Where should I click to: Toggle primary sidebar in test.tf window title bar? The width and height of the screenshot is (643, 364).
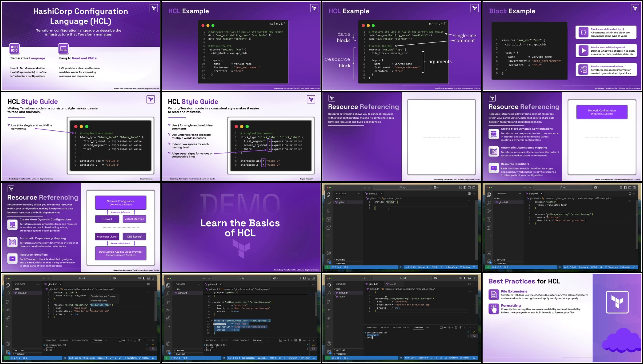[x=465, y=278]
